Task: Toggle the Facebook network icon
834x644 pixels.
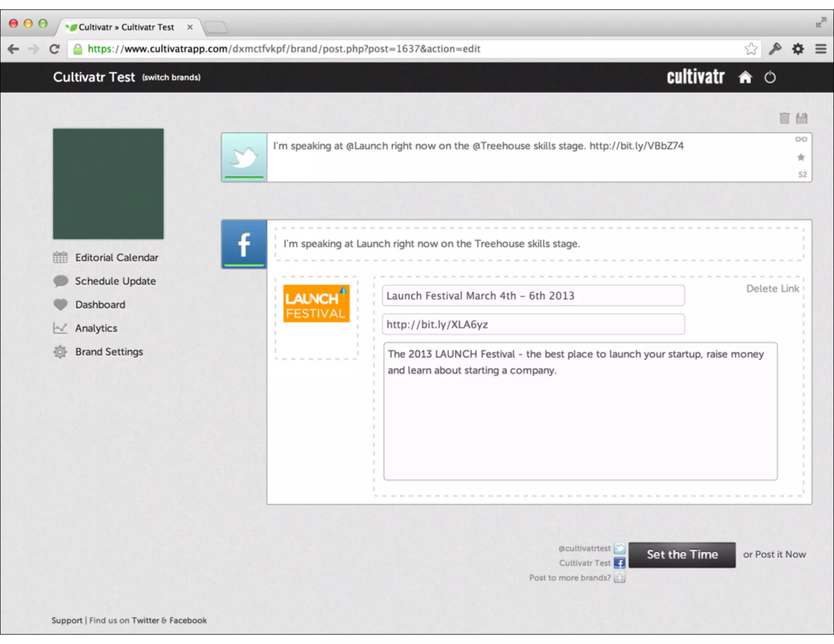Action: [x=244, y=244]
